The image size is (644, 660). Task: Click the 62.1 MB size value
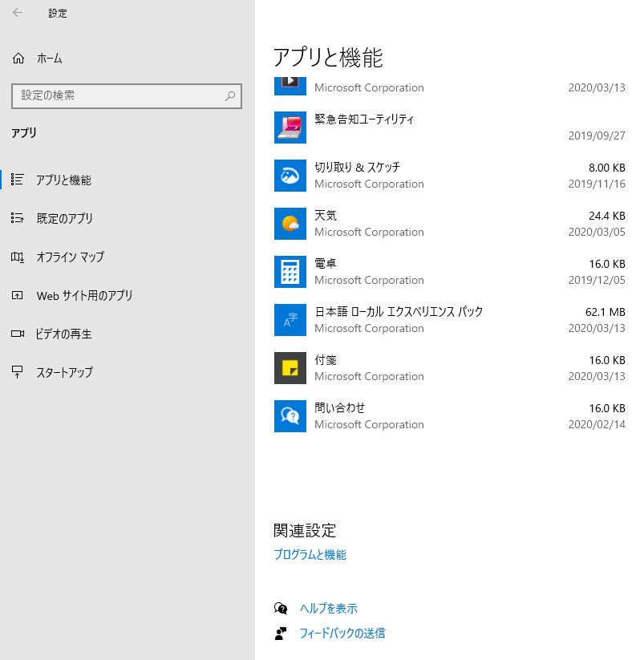pos(606,312)
